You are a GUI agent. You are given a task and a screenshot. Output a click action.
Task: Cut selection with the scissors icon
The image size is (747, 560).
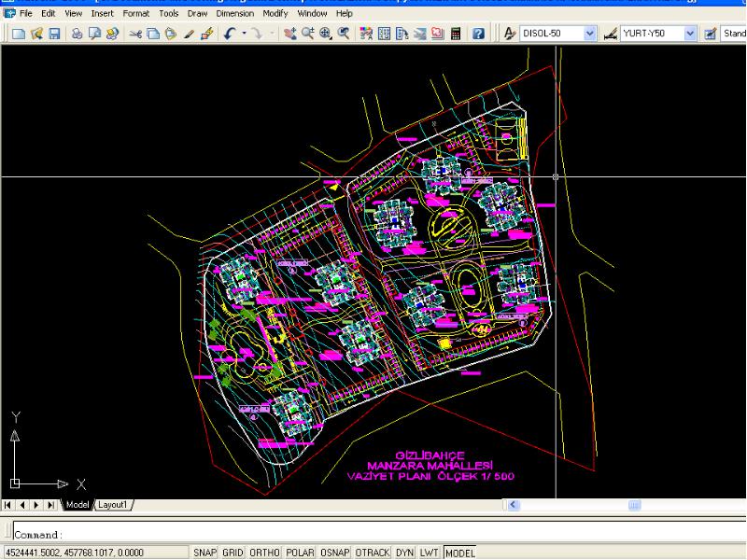pyautogui.click(x=135, y=34)
